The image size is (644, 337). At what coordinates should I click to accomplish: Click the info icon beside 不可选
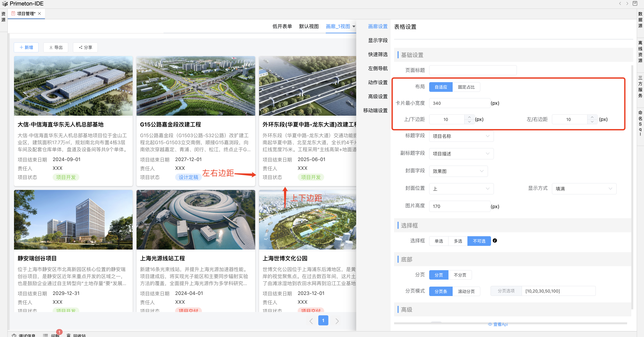click(495, 241)
